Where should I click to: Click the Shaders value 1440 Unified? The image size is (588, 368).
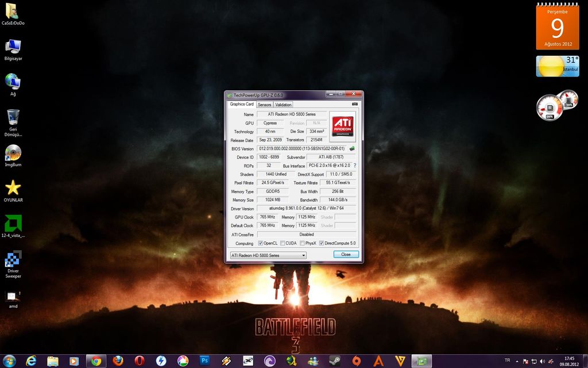[276, 174]
